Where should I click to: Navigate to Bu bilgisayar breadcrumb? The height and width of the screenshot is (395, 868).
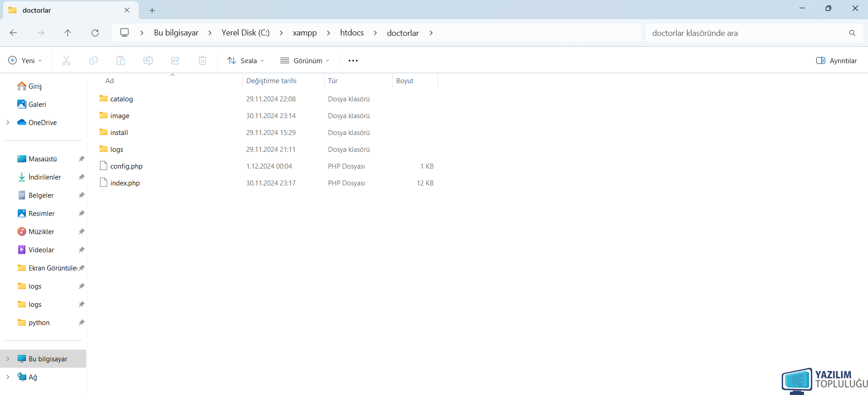pyautogui.click(x=176, y=33)
